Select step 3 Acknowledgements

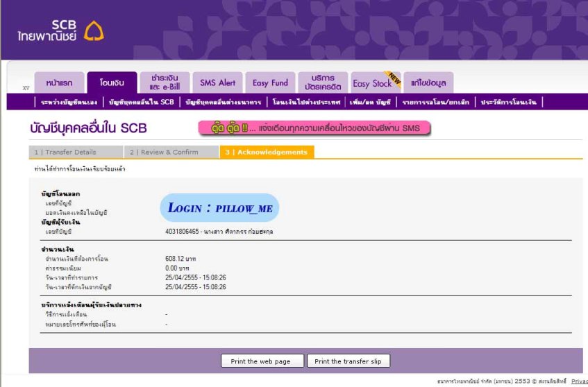[x=267, y=152]
